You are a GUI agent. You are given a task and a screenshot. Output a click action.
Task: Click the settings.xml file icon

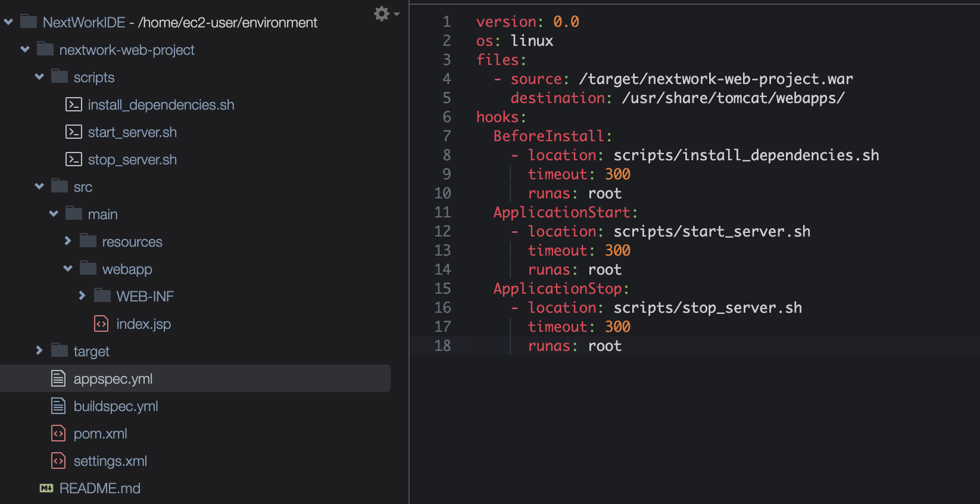[x=58, y=461]
